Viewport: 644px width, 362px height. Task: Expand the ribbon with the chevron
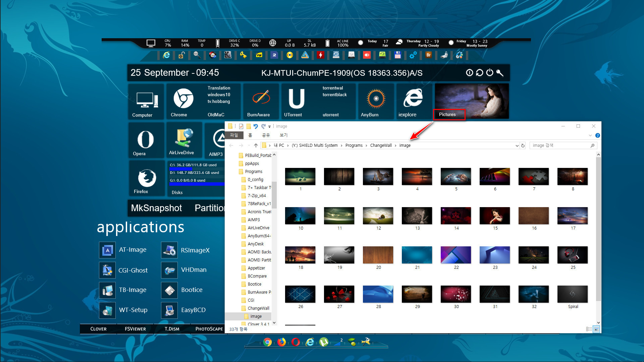click(590, 135)
